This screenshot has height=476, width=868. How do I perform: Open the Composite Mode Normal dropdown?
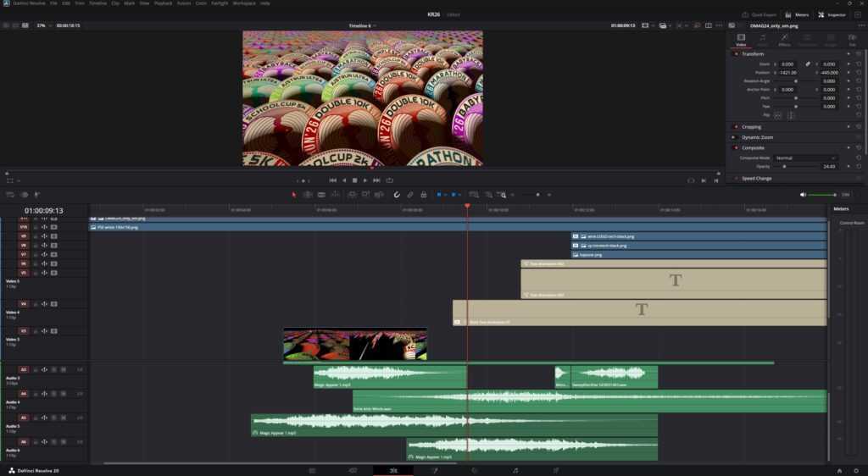click(804, 158)
